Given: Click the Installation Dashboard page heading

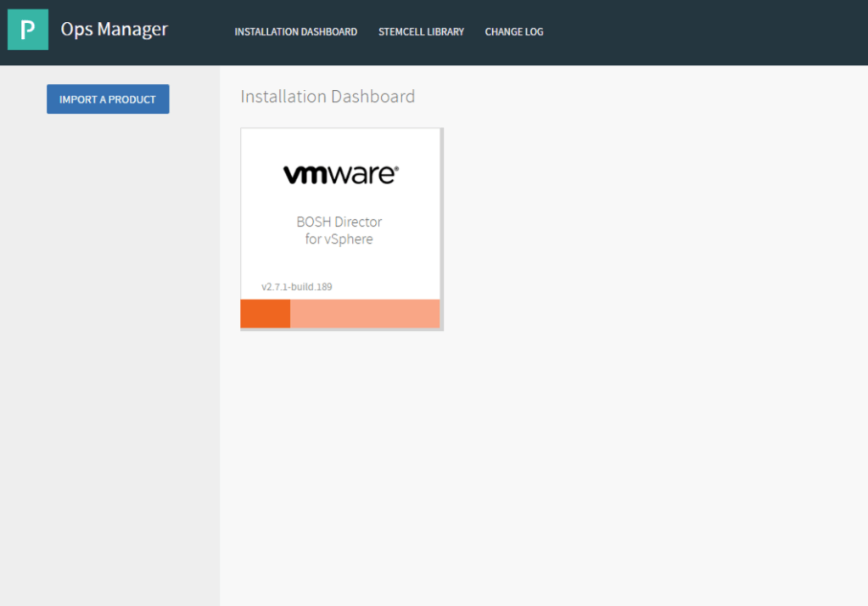Looking at the screenshot, I should click(328, 97).
